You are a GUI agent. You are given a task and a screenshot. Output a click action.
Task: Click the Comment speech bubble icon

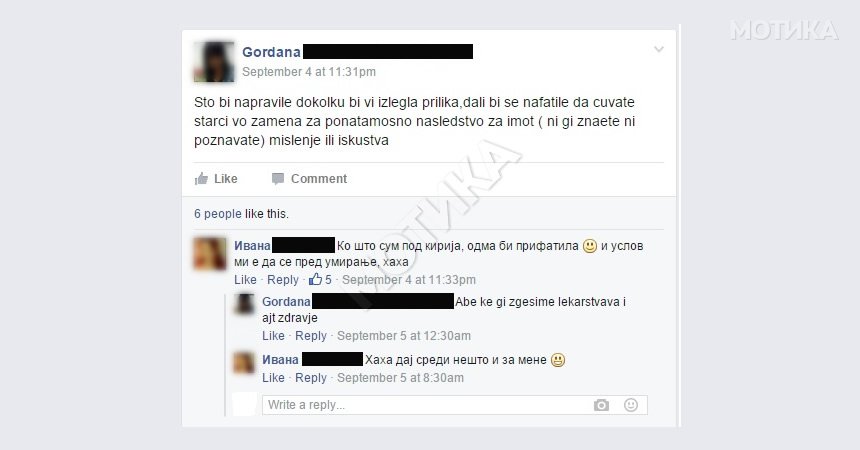(278, 179)
